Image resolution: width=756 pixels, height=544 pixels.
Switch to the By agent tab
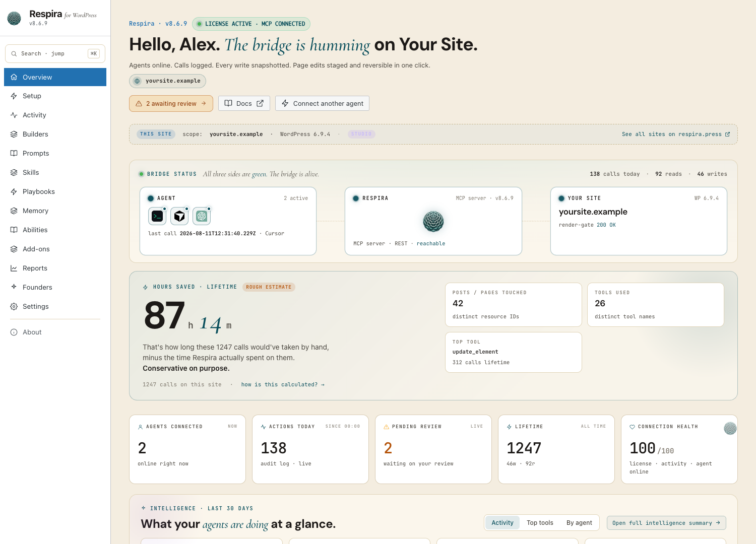tap(579, 523)
